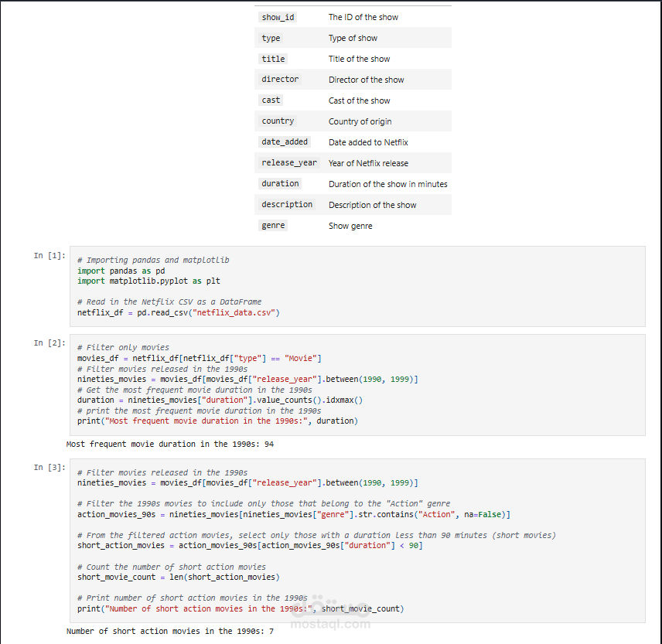Click the duration column name in table

click(280, 183)
